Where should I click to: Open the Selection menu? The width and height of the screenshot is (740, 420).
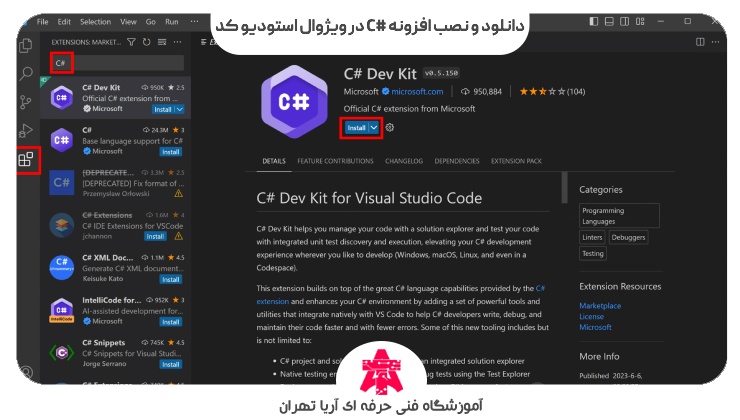click(95, 22)
